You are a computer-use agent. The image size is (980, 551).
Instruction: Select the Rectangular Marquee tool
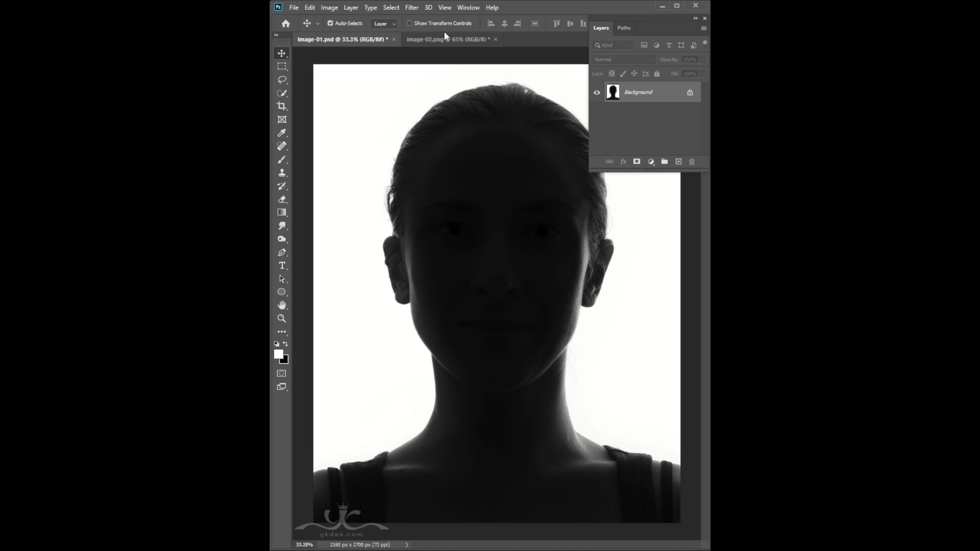point(282,66)
